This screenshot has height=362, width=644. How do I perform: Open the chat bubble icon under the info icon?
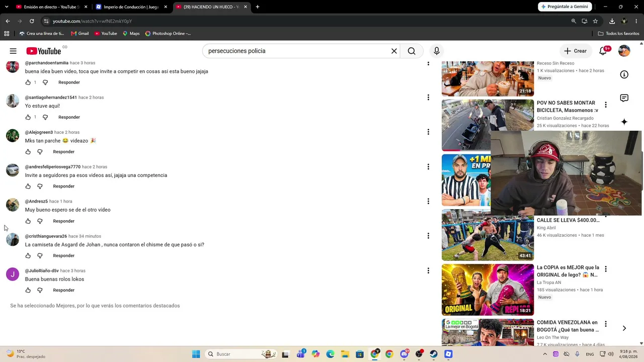(624, 98)
